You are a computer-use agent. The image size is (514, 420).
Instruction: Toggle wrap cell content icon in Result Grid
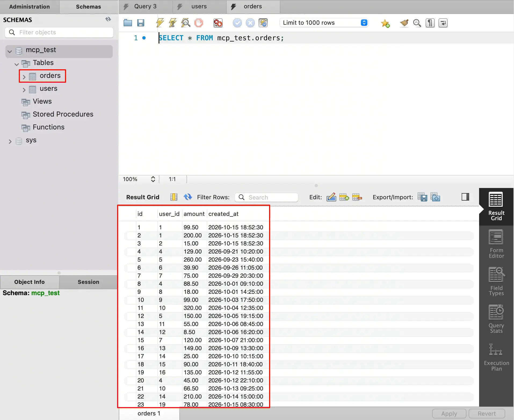coord(174,197)
